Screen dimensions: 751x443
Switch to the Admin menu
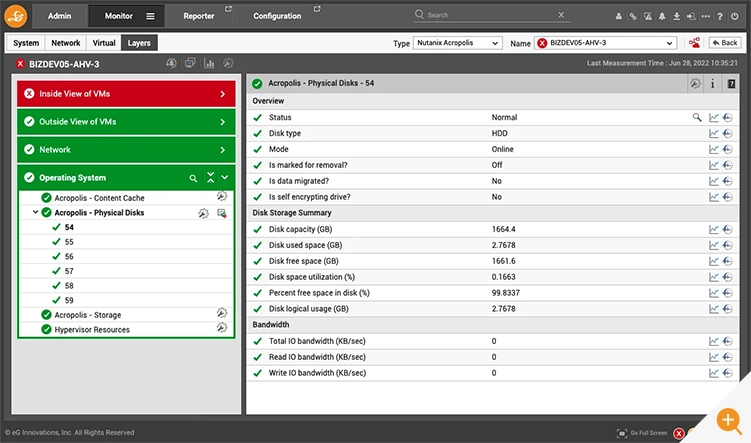click(59, 16)
